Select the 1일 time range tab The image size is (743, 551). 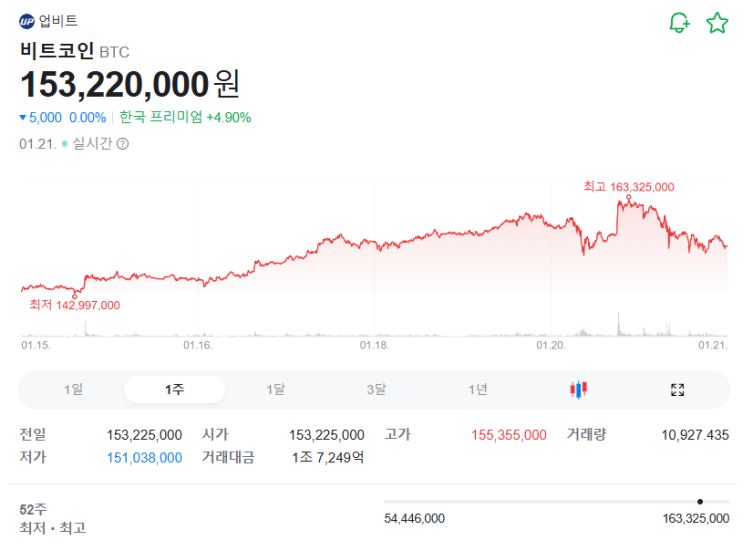click(x=73, y=390)
